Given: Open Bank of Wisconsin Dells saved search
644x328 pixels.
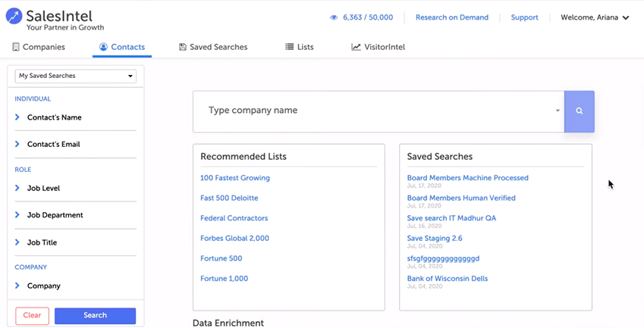Looking at the screenshot, I should [448, 279].
